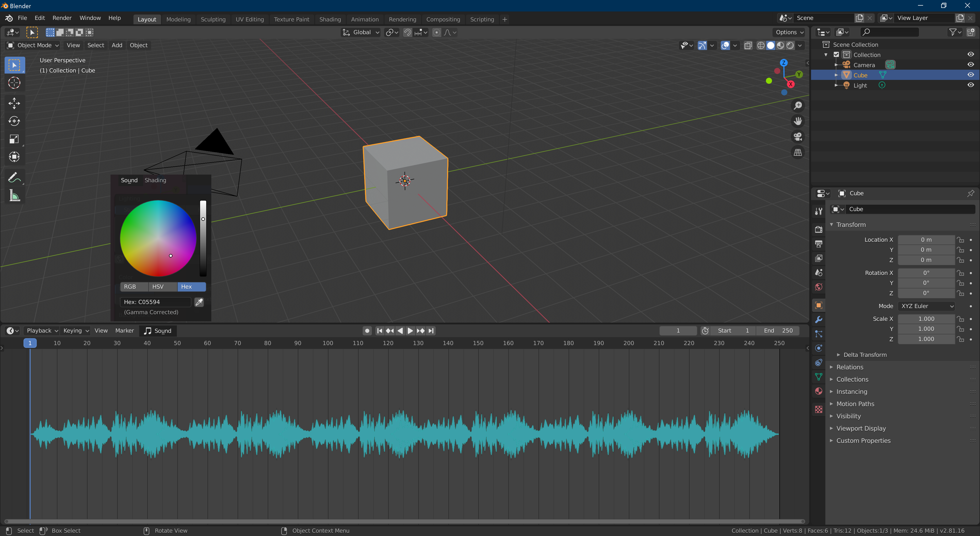Pin the Cube properties panel

[x=971, y=193]
